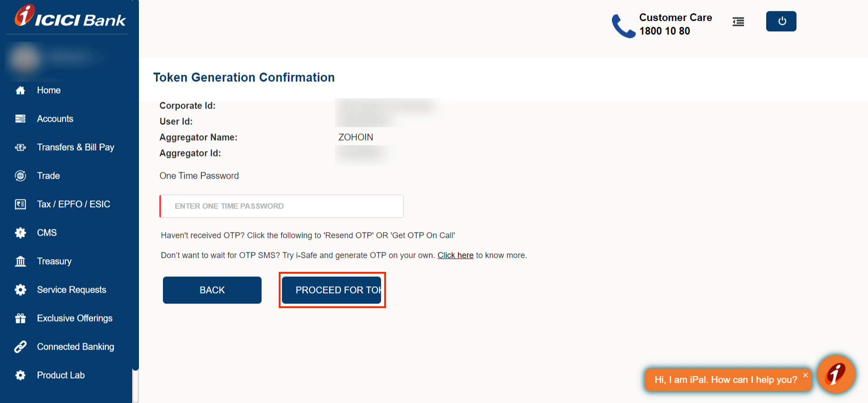Open the Product Lab menu
The width and height of the screenshot is (868, 403).
[x=61, y=375]
